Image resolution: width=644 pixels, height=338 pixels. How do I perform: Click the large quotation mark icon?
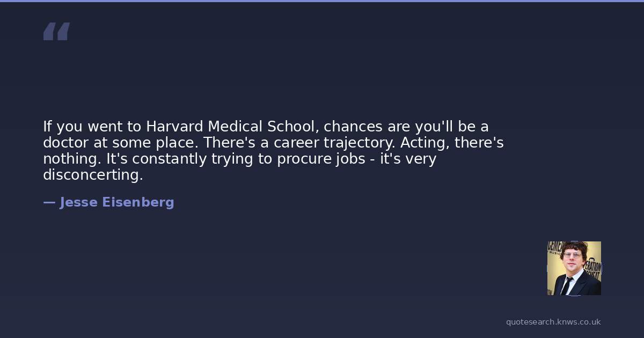(56, 31)
